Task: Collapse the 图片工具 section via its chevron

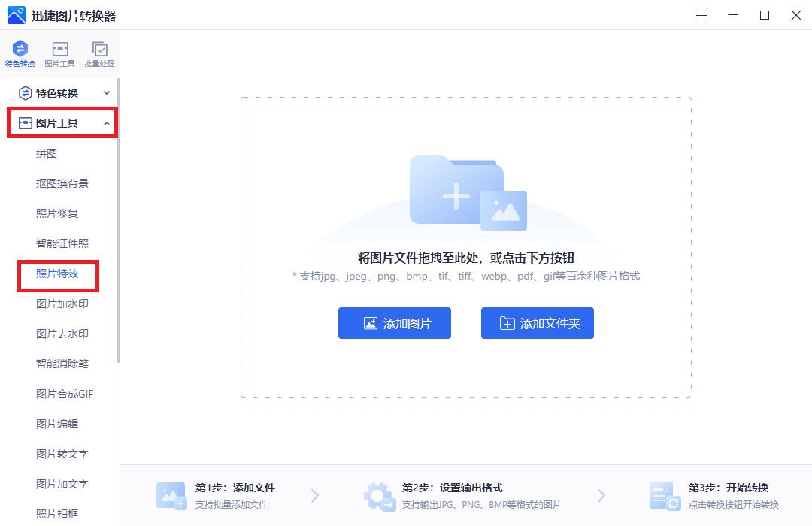Action: 106,122
